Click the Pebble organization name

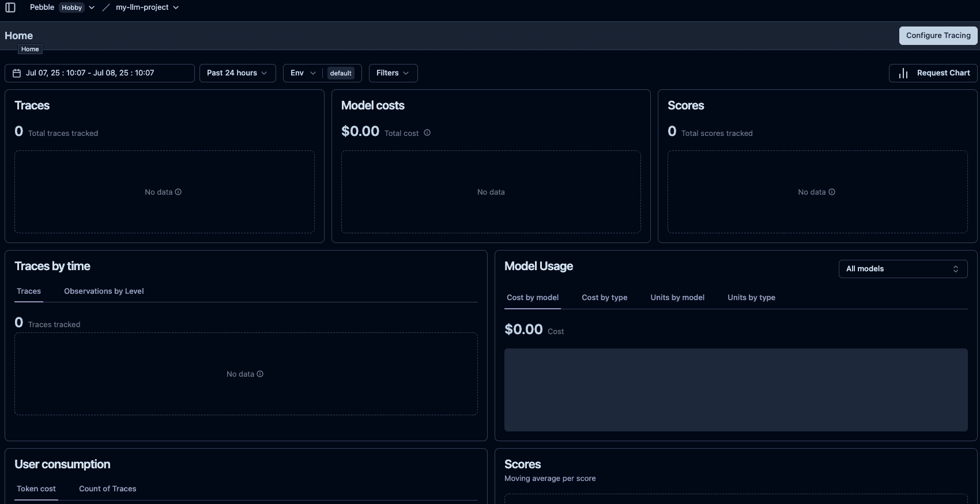[x=42, y=7]
